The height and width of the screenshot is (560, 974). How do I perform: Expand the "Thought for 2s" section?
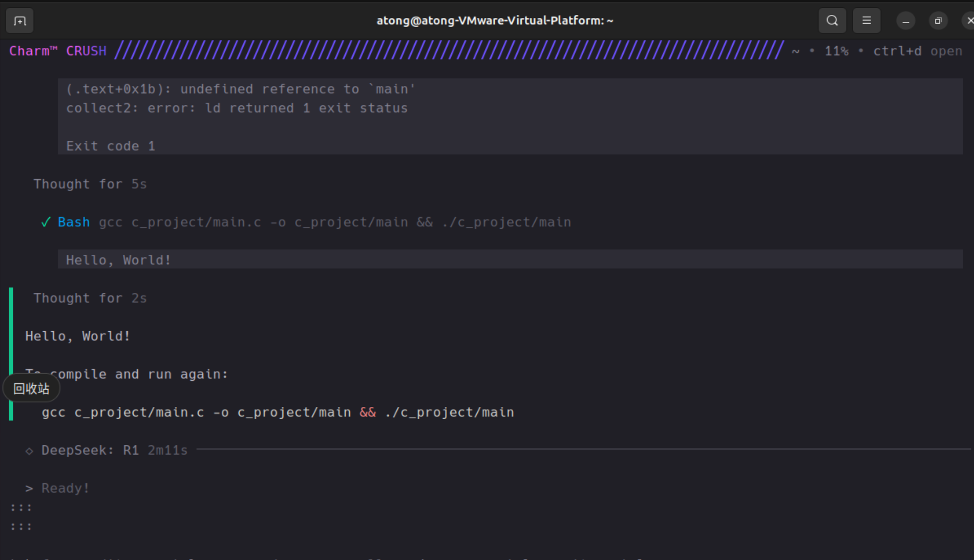click(90, 298)
